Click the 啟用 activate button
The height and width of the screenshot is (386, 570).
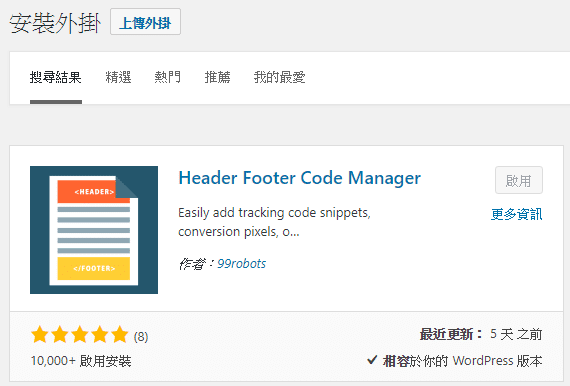(519, 180)
